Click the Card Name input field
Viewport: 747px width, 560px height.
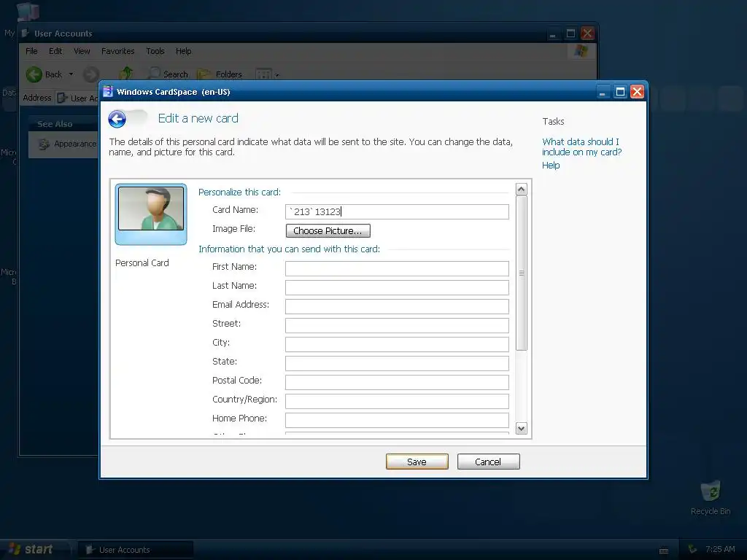(x=397, y=212)
